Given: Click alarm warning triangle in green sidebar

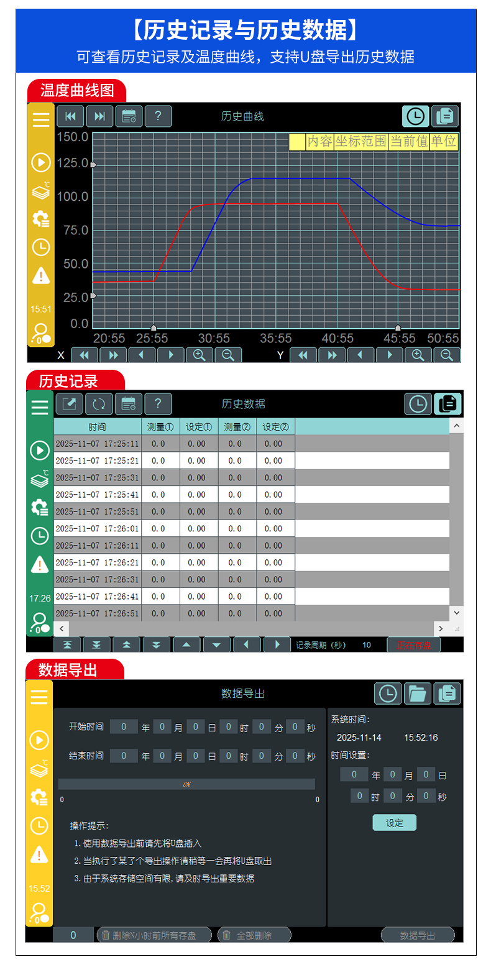Looking at the screenshot, I should tap(40, 564).
